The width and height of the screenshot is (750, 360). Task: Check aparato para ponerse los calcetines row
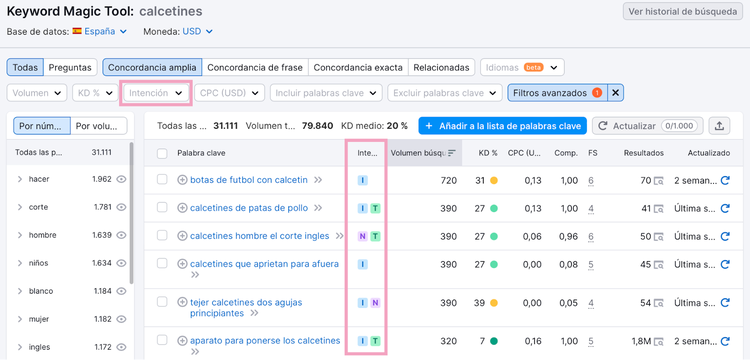pos(162,340)
